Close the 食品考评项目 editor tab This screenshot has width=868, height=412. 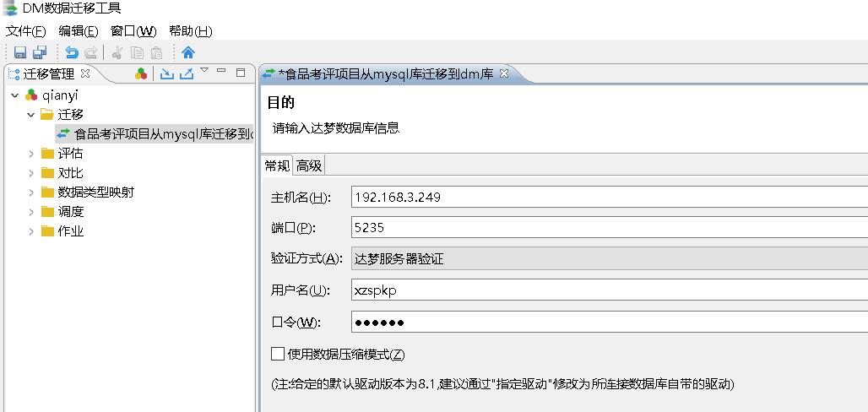504,73
